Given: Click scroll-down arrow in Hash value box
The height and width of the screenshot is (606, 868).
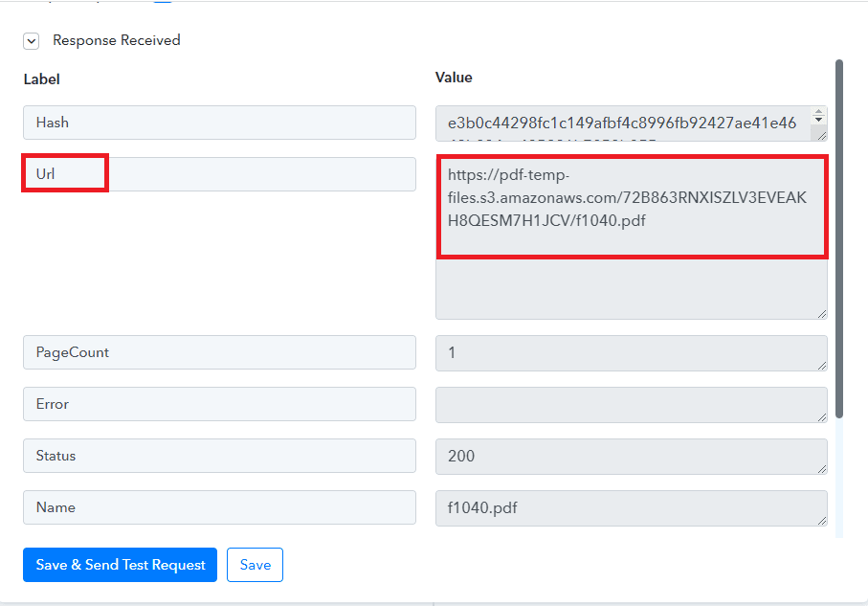Looking at the screenshot, I should [x=819, y=121].
